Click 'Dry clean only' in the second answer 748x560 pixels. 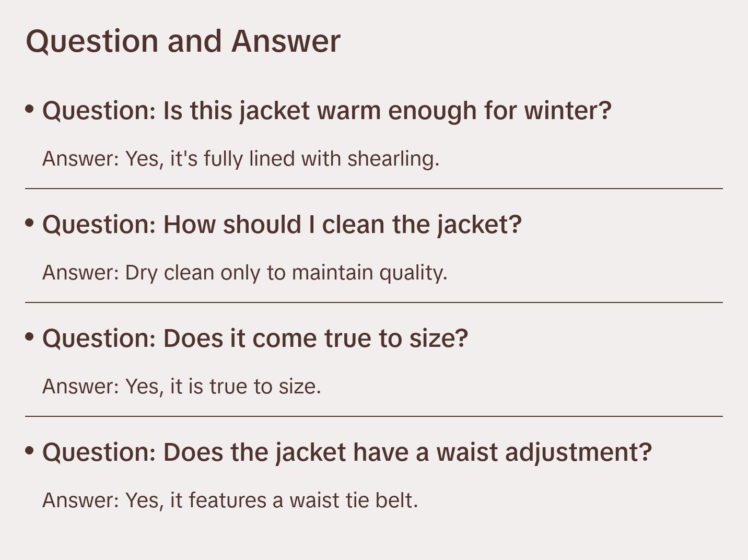coord(192,273)
